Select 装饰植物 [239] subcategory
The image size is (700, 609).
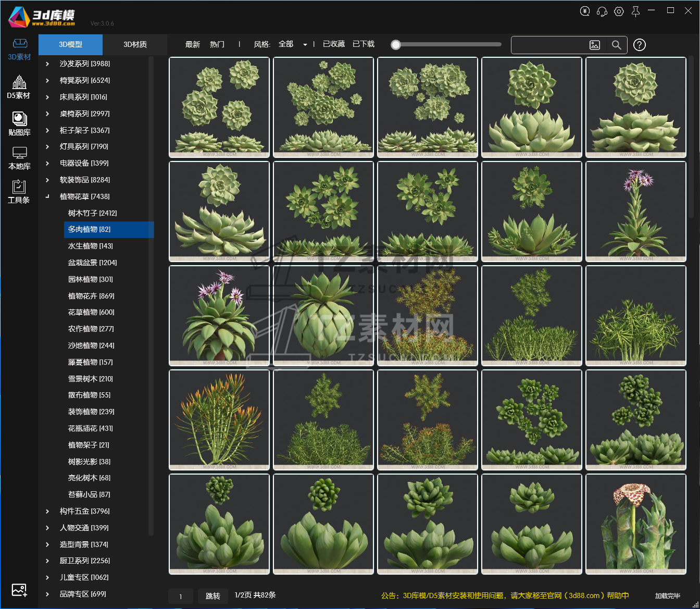click(x=91, y=412)
